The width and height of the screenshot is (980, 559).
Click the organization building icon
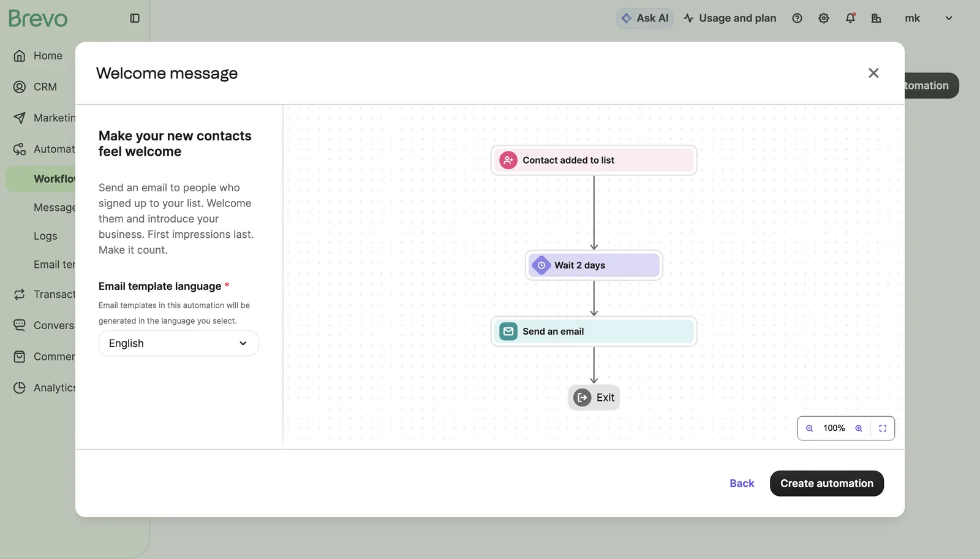point(876,18)
